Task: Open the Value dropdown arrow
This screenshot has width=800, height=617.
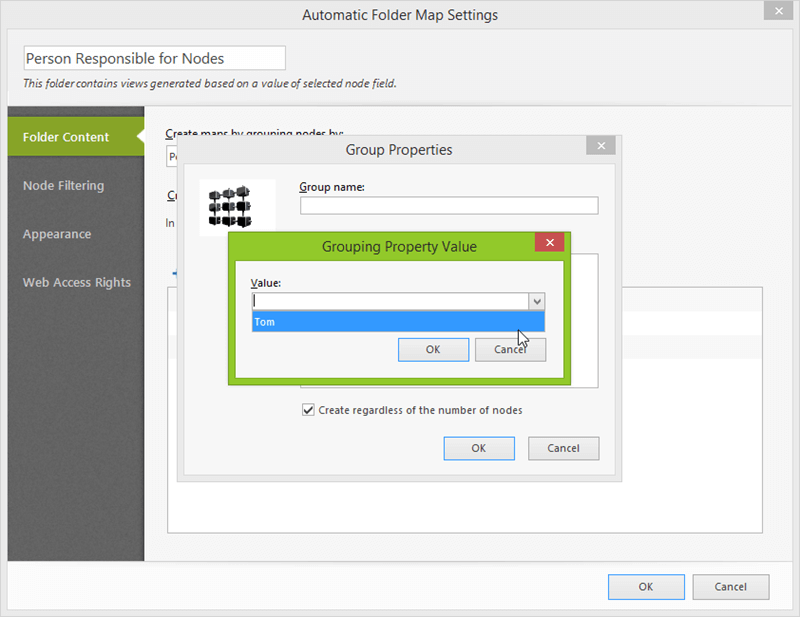Action: click(x=537, y=301)
